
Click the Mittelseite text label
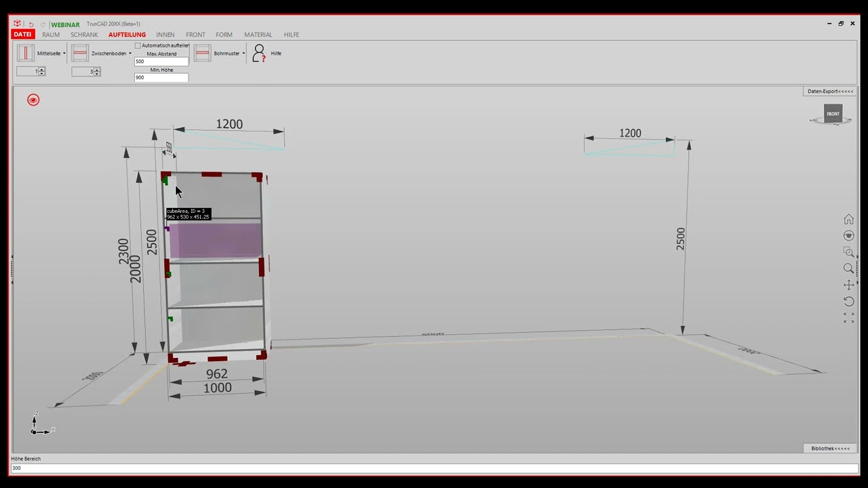[x=49, y=54]
